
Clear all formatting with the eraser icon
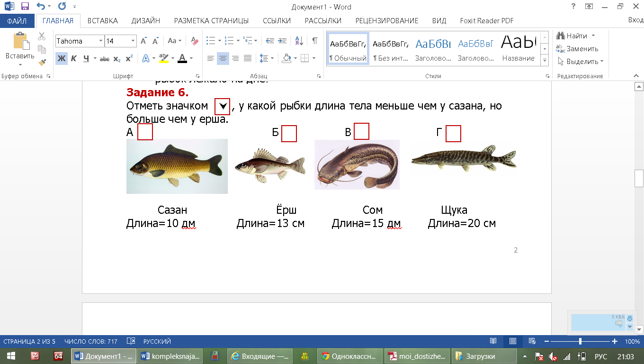click(x=194, y=41)
